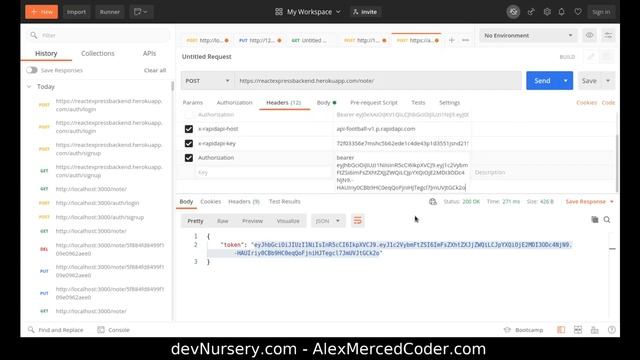Viewport: 640px width, 360px height.
Task: Open the new window options dropdown
Action: tap(141, 12)
